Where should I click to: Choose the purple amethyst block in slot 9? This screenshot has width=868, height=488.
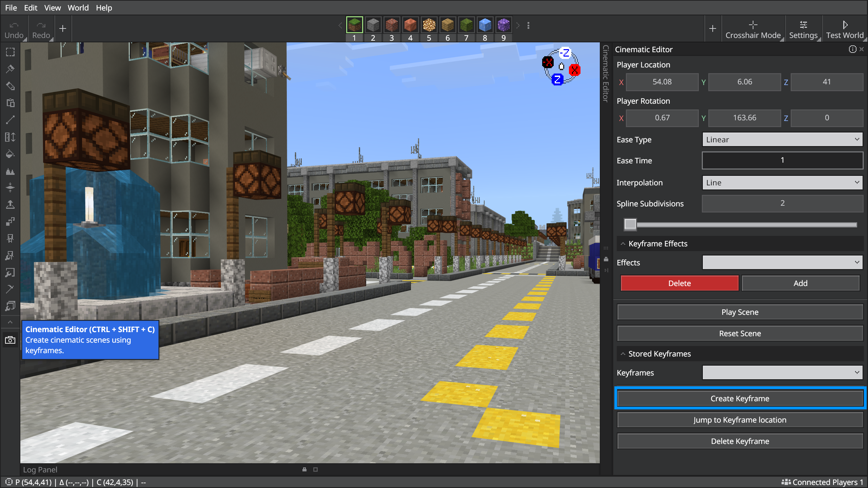[x=504, y=25]
